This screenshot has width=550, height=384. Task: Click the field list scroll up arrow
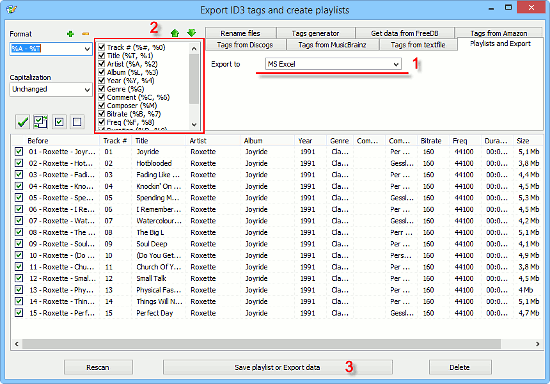[x=194, y=49]
